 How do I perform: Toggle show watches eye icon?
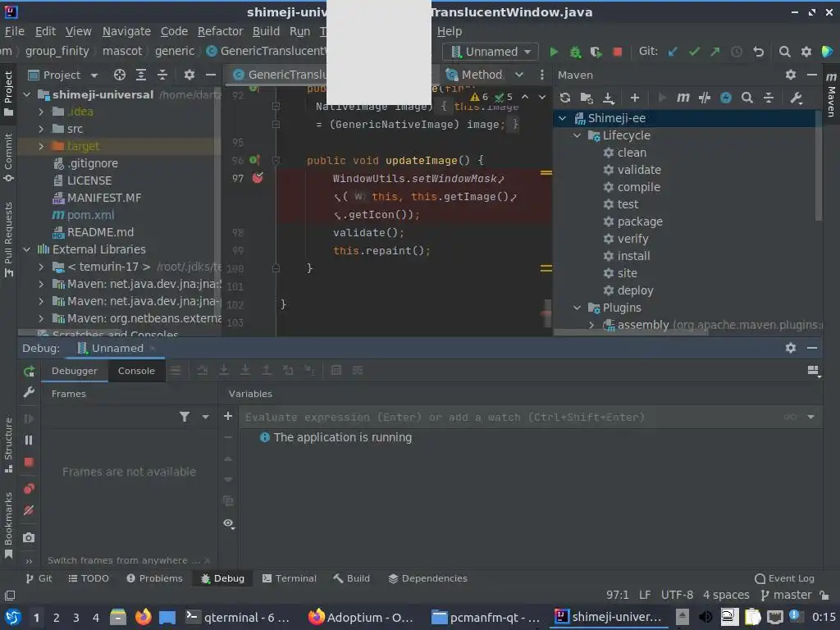(229, 523)
